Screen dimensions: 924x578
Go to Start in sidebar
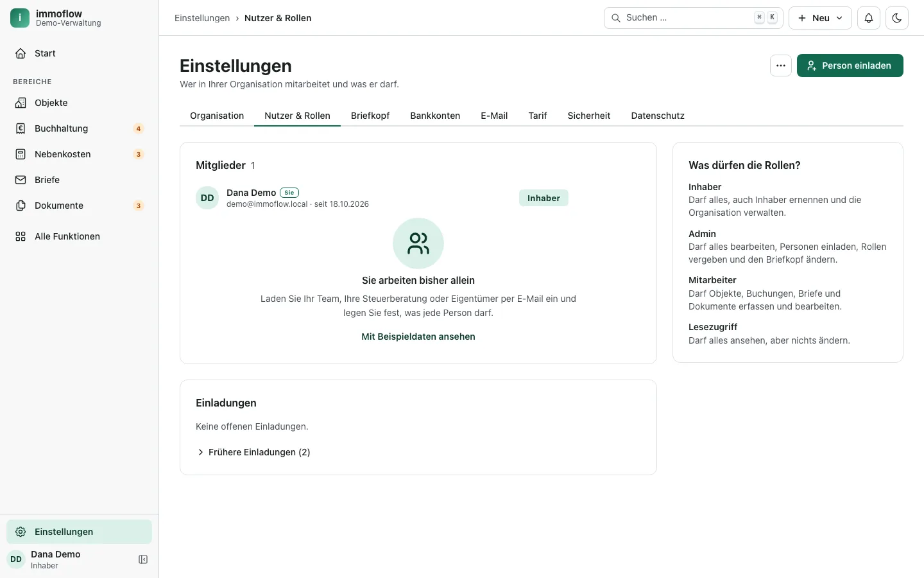80,53
